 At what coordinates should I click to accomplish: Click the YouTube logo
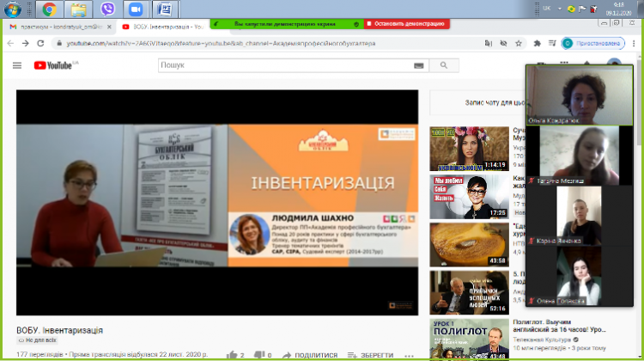[x=53, y=65]
